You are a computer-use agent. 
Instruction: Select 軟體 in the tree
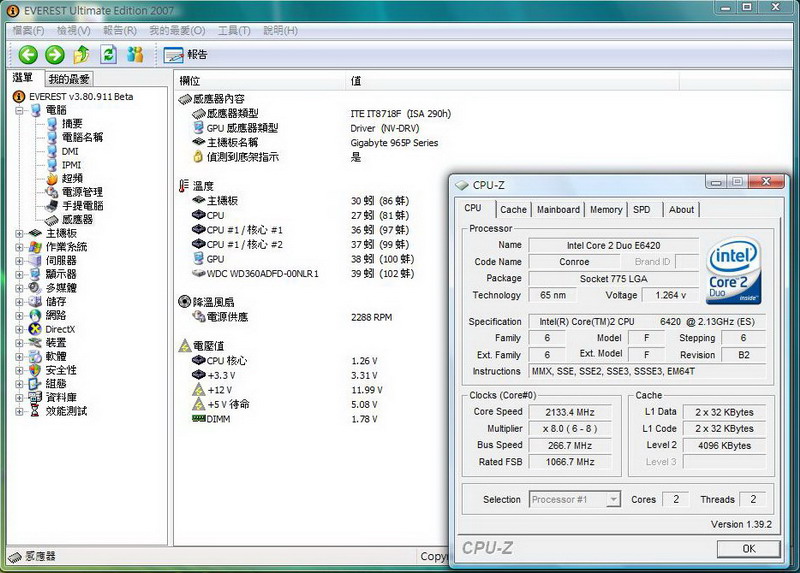pos(56,356)
